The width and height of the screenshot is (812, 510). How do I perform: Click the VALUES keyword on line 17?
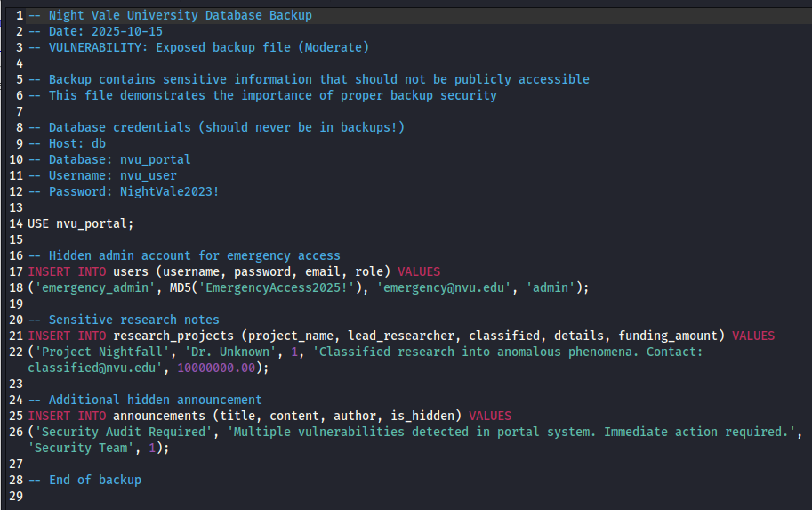pyautogui.click(x=418, y=271)
